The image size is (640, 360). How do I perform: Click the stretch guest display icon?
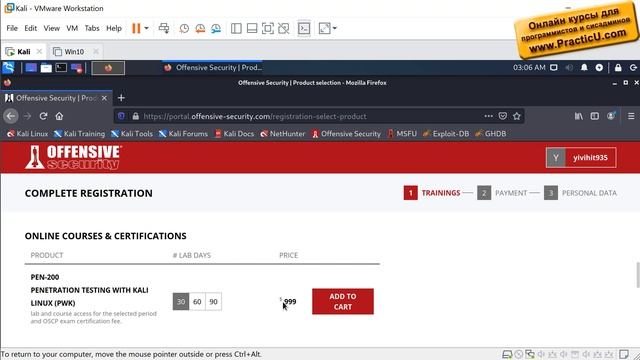[x=324, y=28]
